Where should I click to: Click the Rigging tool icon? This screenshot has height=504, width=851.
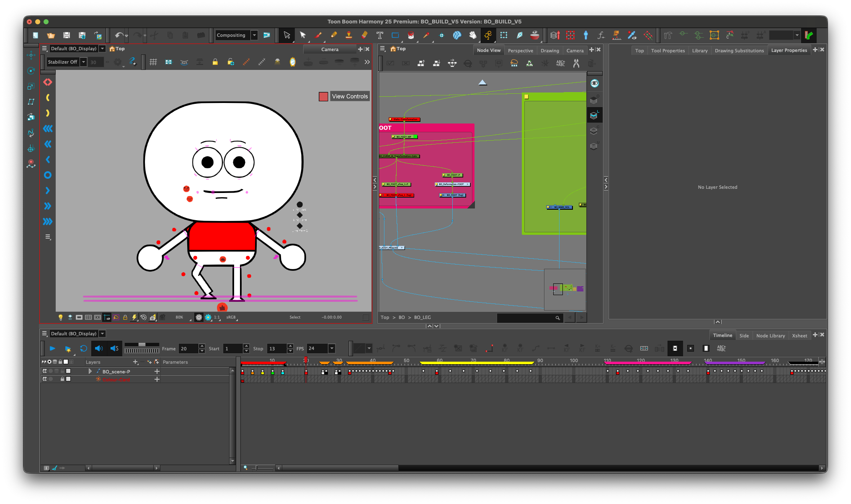click(x=488, y=36)
